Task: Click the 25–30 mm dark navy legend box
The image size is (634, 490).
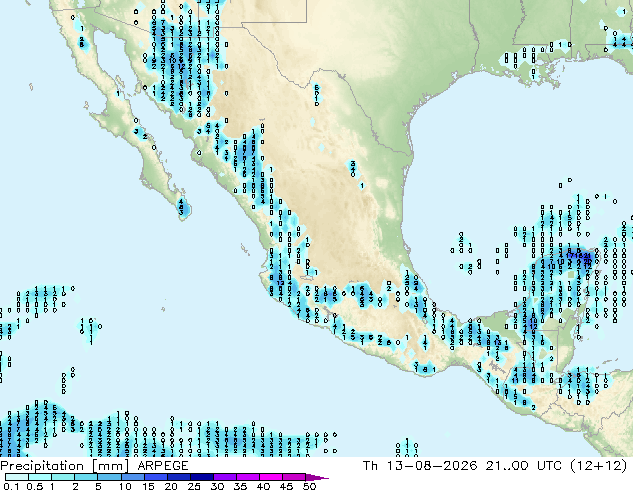Action: click(x=201, y=477)
